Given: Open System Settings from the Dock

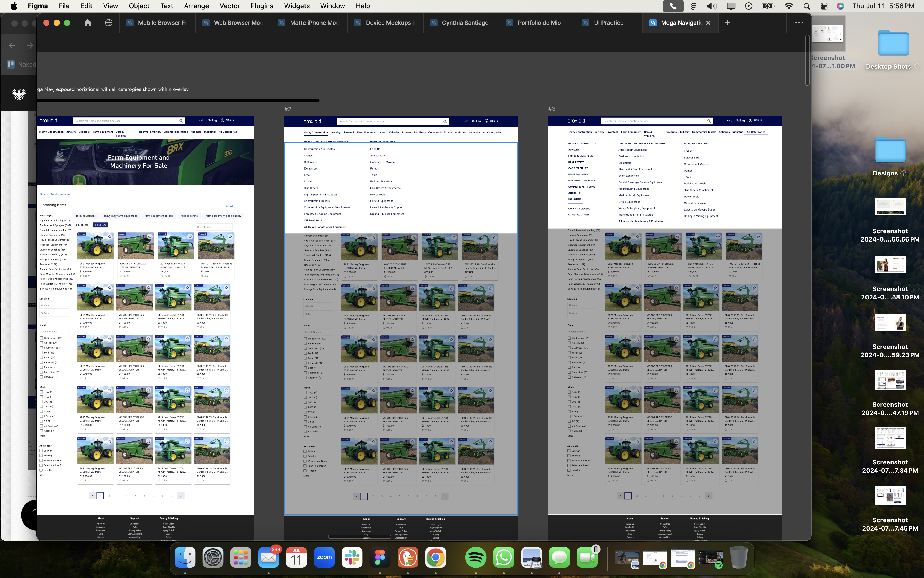Looking at the screenshot, I should tap(213, 558).
